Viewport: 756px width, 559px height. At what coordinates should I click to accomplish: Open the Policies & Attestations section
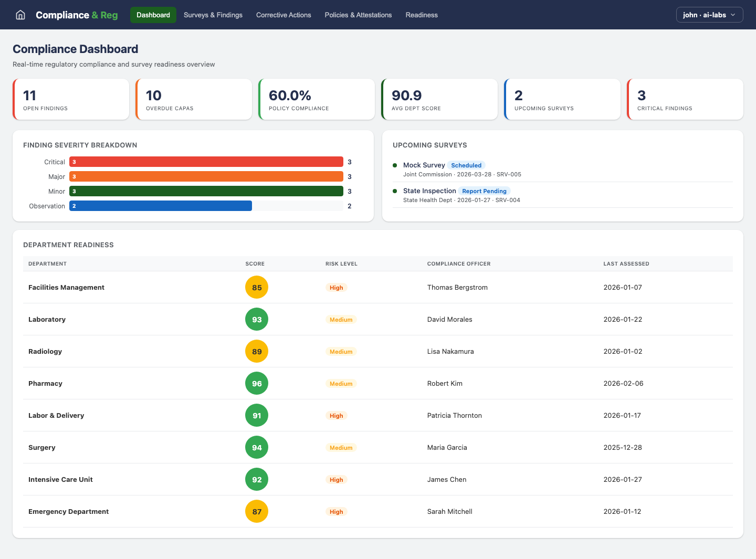point(358,15)
